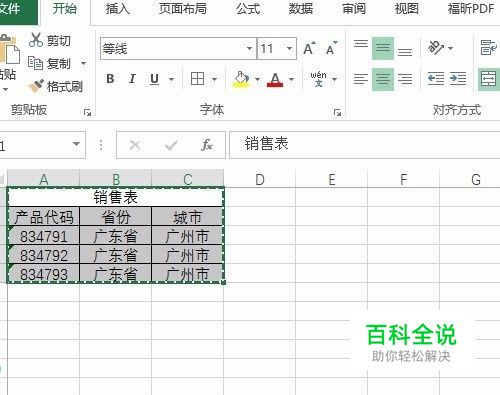The image size is (500, 395).
Task: Expand the borders dropdown arrow
Action: 214,79
